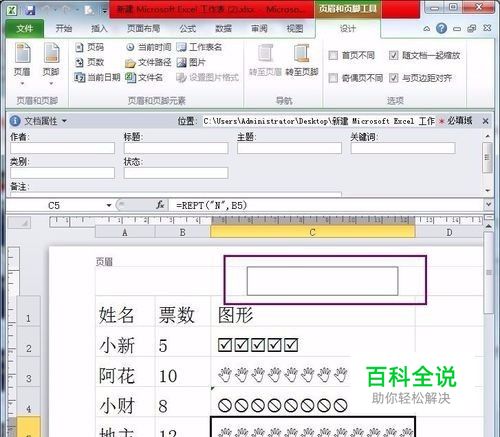Insert Sheet Name element (工作表名)
Image resolution: width=500 pixels, height=437 pixels.
199,47
